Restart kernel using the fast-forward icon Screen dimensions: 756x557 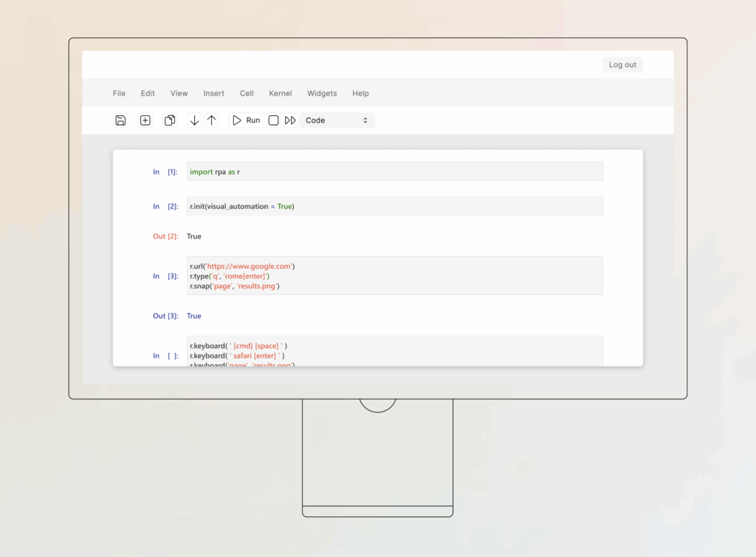(289, 120)
